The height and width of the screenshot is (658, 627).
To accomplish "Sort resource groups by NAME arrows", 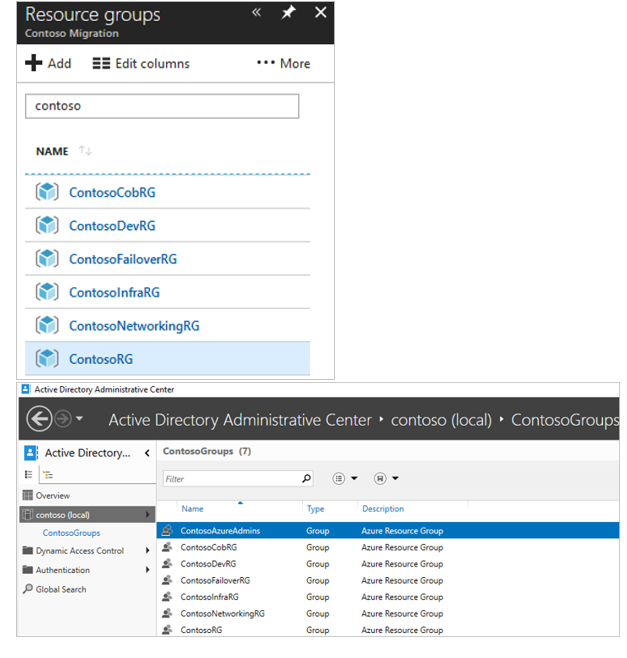I will click(85, 150).
